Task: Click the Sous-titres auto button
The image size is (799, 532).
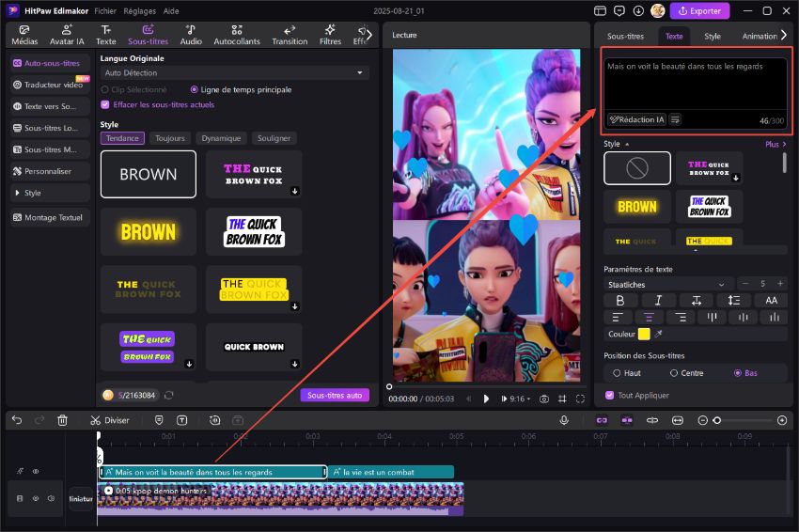Action: click(335, 395)
